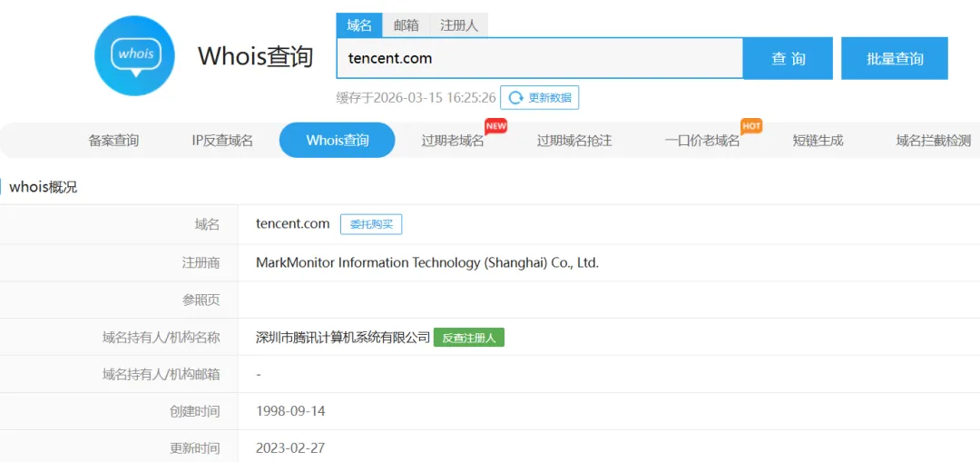Click the whois概况 section heading
This screenshot has width=980, height=462.
[44, 187]
